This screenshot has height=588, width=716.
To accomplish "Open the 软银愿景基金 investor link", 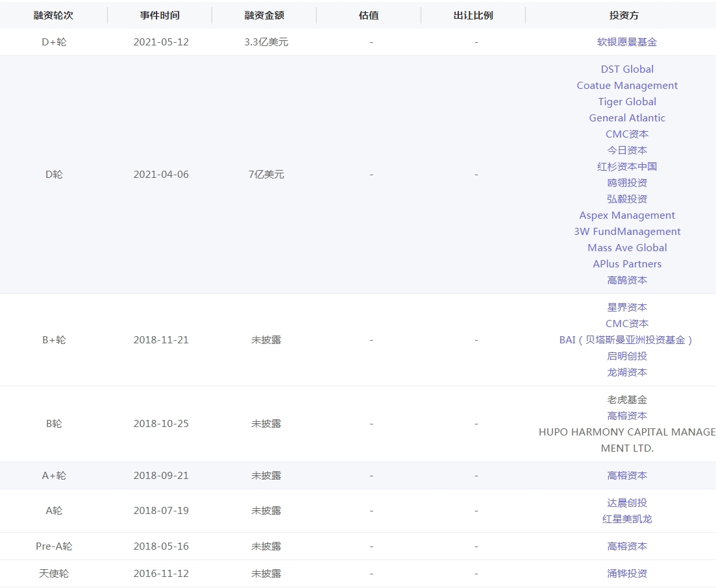I will 627,42.
